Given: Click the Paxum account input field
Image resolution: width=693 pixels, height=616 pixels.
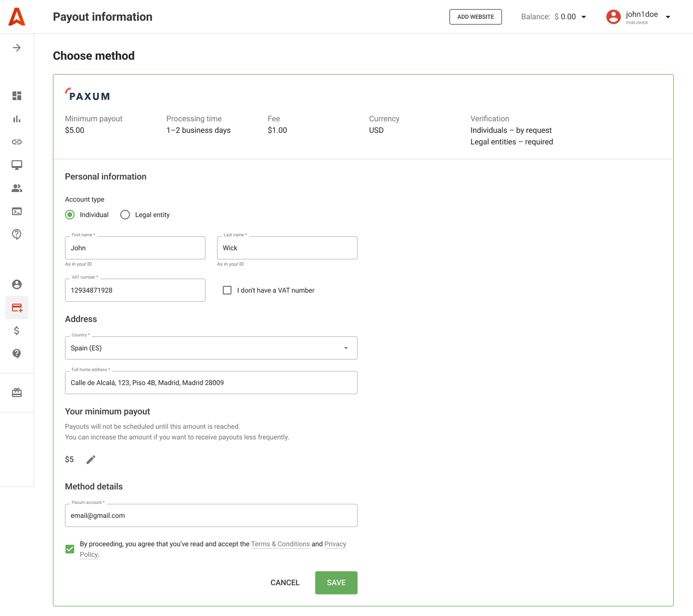Looking at the screenshot, I should (x=211, y=515).
